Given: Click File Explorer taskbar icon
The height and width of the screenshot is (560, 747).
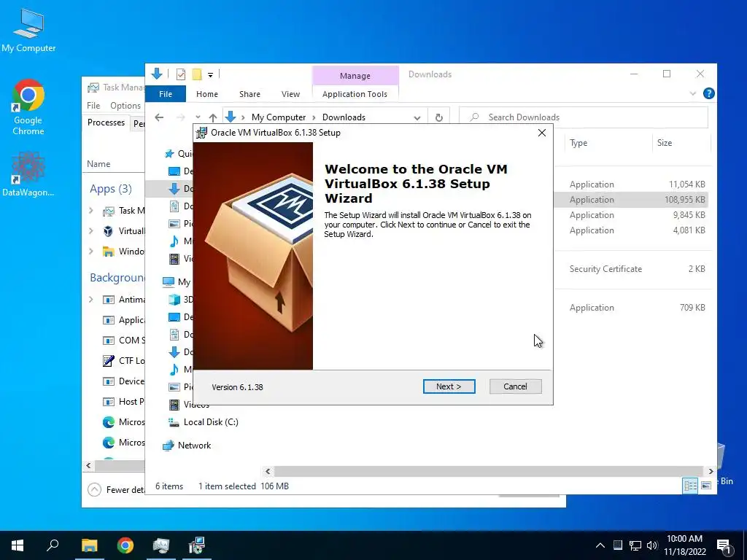Looking at the screenshot, I should pyautogui.click(x=89, y=545).
